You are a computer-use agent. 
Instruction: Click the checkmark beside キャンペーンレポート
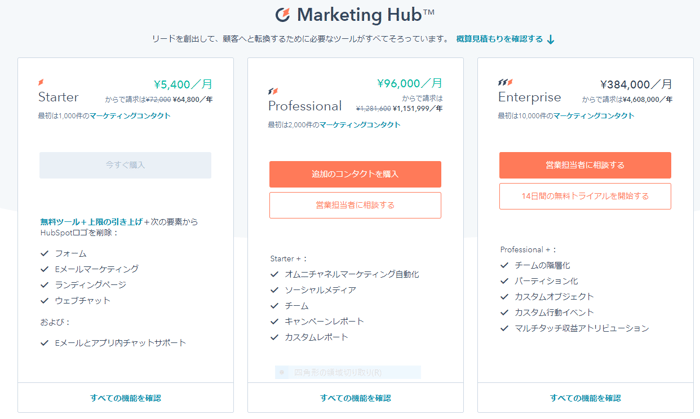[x=274, y=321]
